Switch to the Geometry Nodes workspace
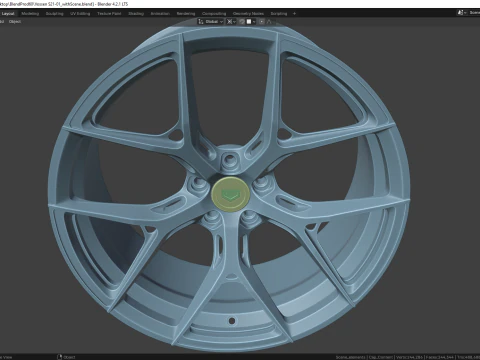This screenshot has height=360, width=480. pos(248,14)
